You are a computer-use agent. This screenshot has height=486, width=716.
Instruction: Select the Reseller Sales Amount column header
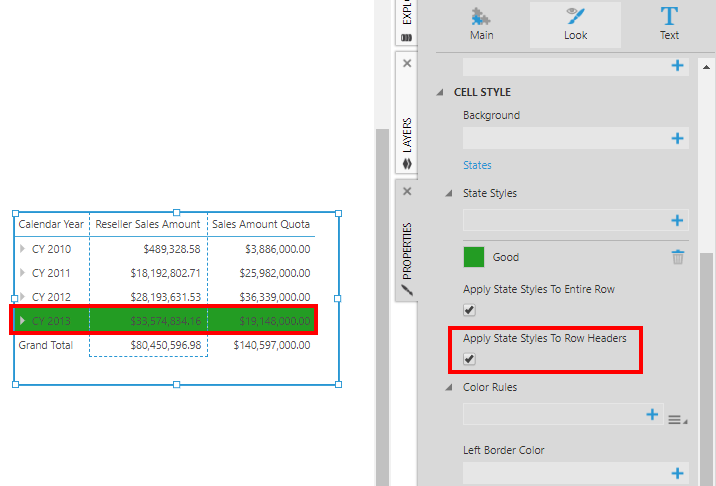coord(148,224)
